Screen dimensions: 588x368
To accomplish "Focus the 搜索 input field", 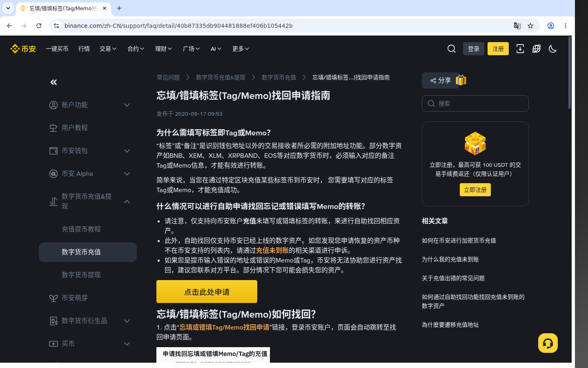I will pyautogui.click(x=475, y=103).
